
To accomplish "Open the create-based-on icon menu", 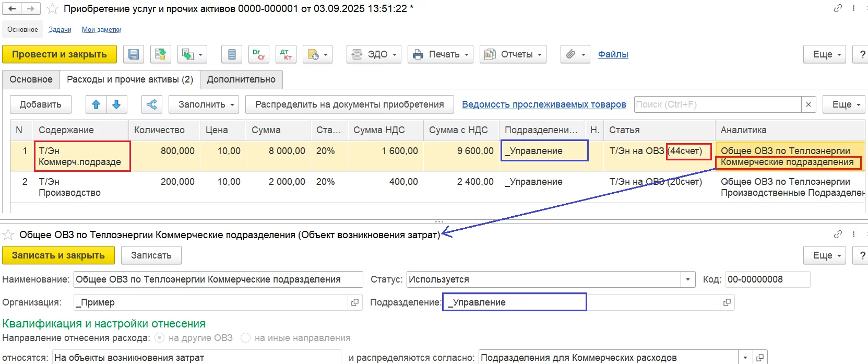I will point(192,54).
